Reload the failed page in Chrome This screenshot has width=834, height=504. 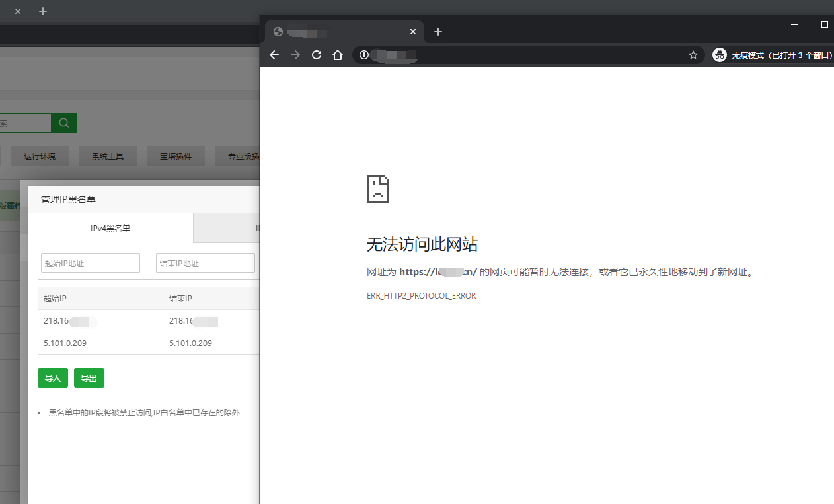tap(317, 55)
